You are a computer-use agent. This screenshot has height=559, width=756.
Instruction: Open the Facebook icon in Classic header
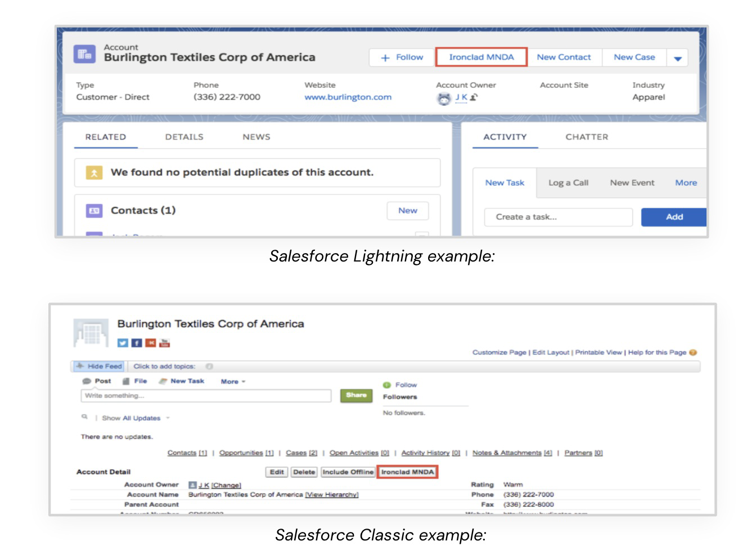137,342
